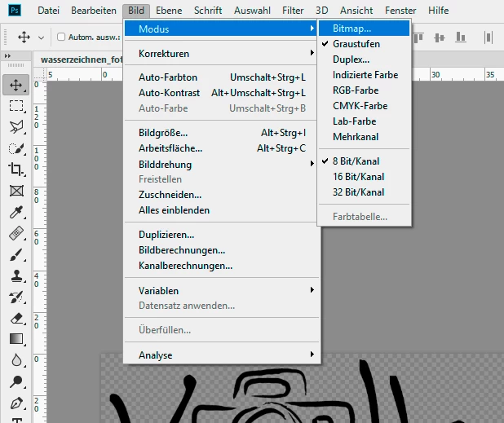Apply Auto-Farbton
The image size is (504, 423).
220,77
